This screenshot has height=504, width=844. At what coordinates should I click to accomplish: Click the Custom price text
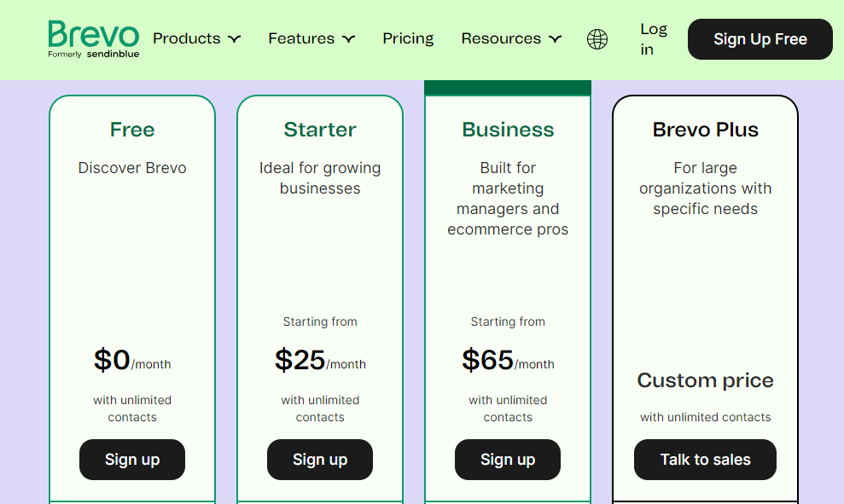coord(705,380)
